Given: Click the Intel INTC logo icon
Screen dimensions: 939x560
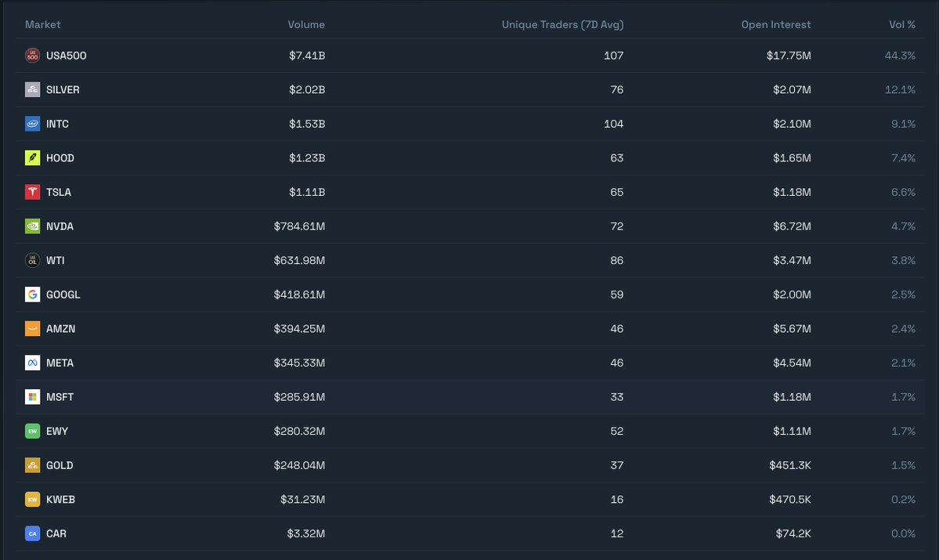Looking at the screenshot, I should point(32,124).
